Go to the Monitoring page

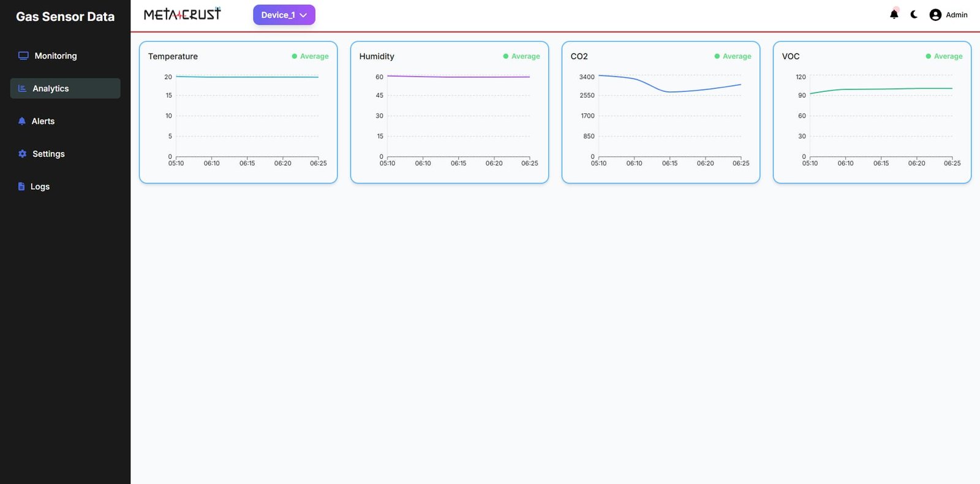point(56,56)
